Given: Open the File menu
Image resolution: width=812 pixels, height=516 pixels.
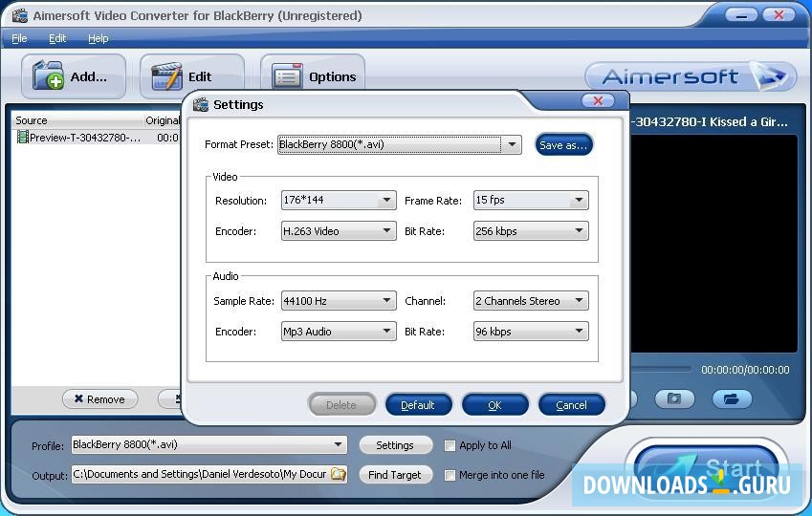Looking at the screenshot, I should click(19, 38).
